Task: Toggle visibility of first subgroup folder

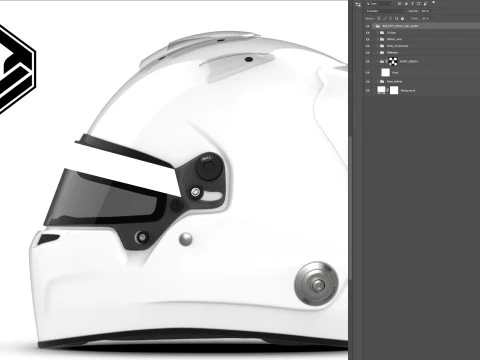Action: pyautogui.click(x=368, y=33)
